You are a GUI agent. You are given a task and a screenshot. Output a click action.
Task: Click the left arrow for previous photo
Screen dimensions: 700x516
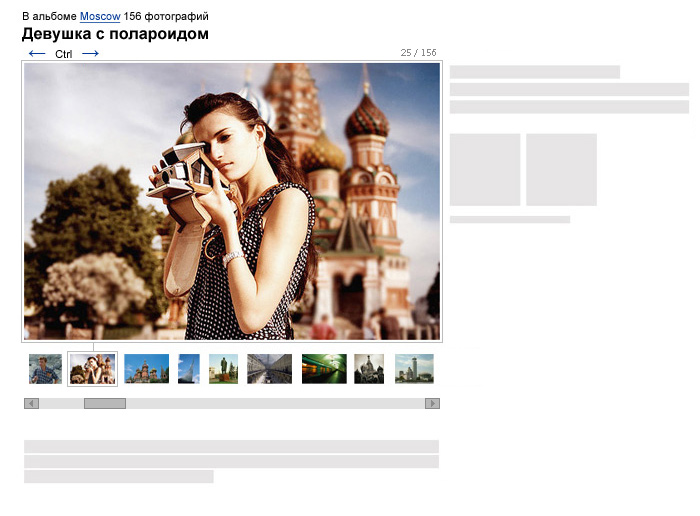tap(37, 53)
